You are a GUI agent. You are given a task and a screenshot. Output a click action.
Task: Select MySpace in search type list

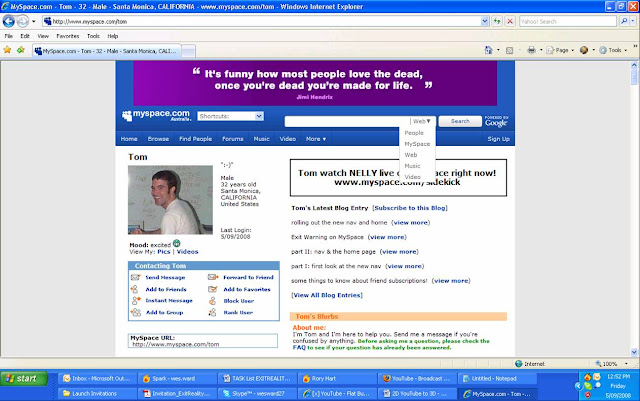click(417, 144)
